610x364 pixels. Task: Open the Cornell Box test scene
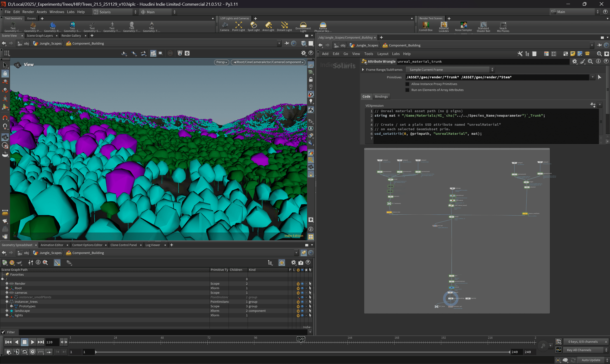tap(425, 26)
